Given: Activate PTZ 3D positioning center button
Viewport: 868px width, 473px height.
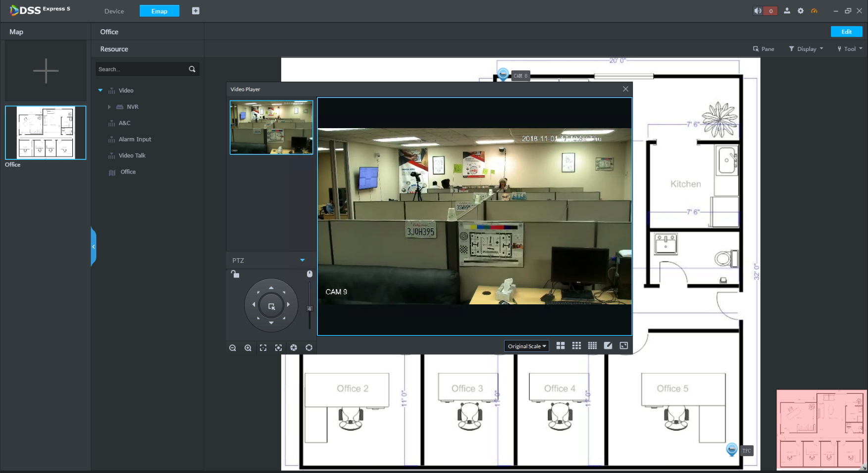Looking at the screenshot, I should [271, 306].
